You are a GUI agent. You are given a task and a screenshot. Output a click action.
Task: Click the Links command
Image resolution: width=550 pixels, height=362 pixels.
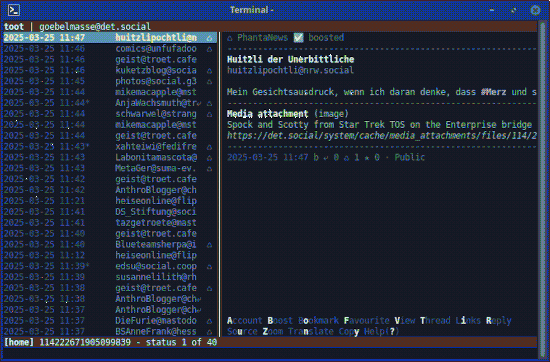[x=468, y=321]
